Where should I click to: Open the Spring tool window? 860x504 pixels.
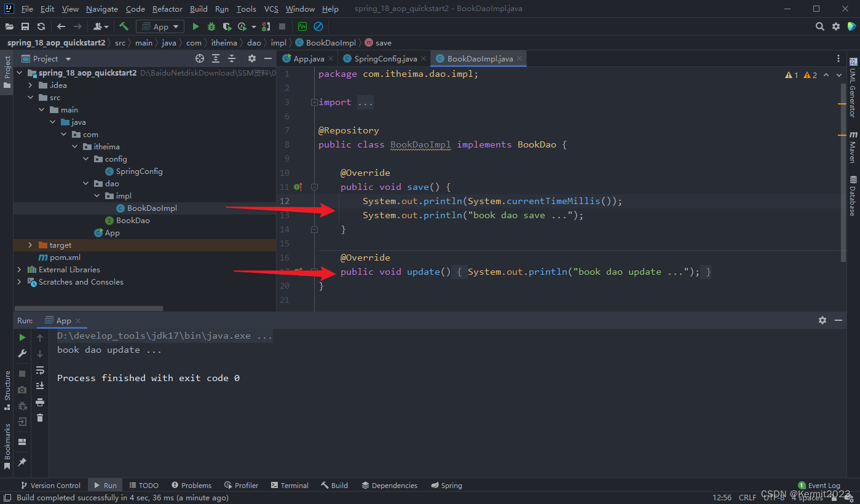point(446,486)
